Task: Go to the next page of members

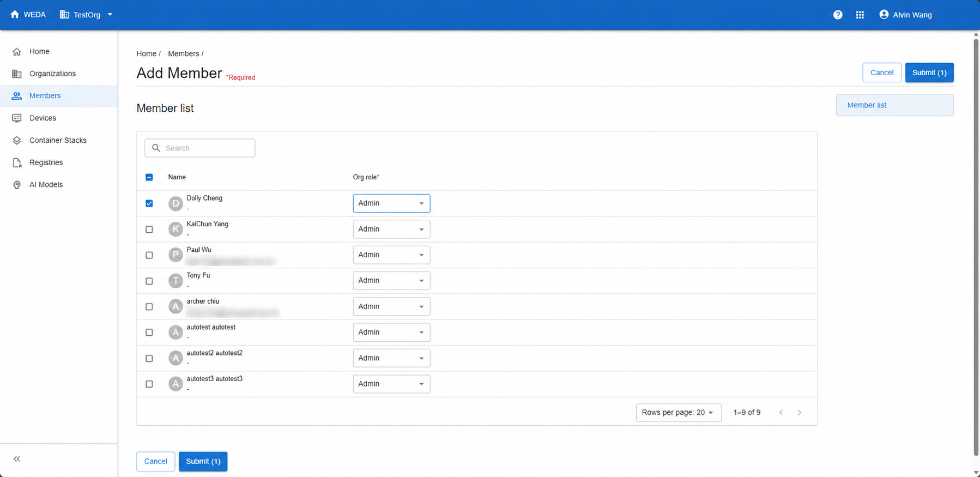Action: click(x=800, y=413)
